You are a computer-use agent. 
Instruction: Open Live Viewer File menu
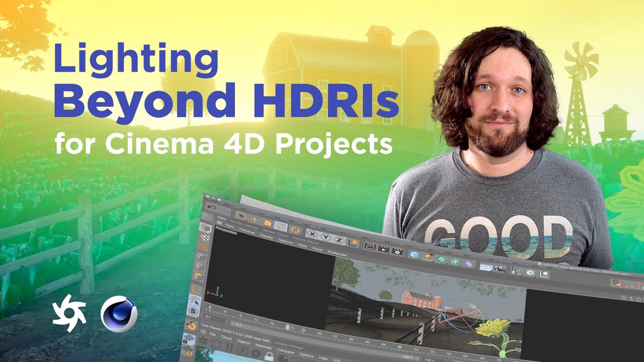pyautogui.click(x=213, y=334)
